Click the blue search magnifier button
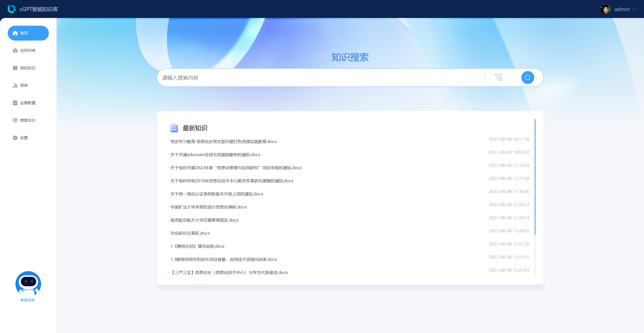The height and width of the screenshot is (333, 644). coord(528,78)
